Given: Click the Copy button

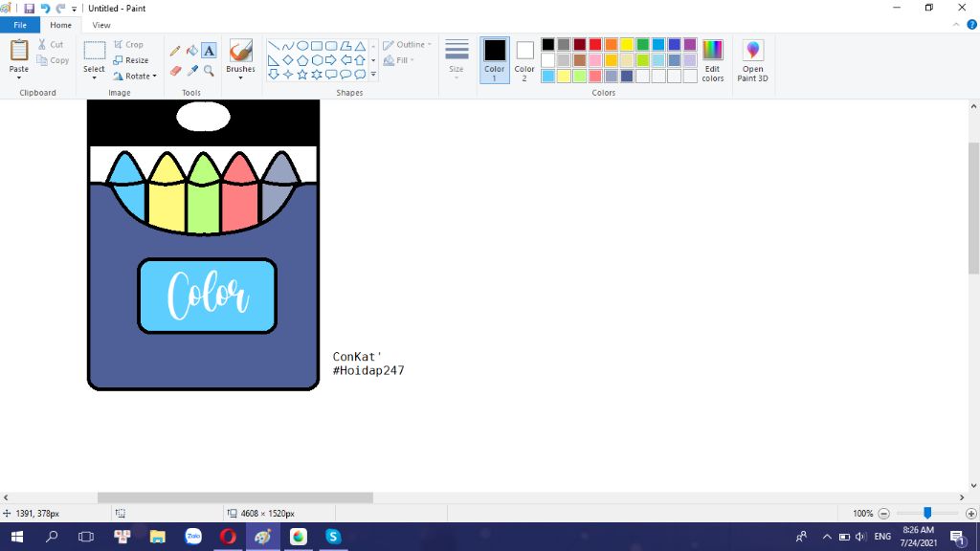Looking at the screenshot, I should coord(54,60).
